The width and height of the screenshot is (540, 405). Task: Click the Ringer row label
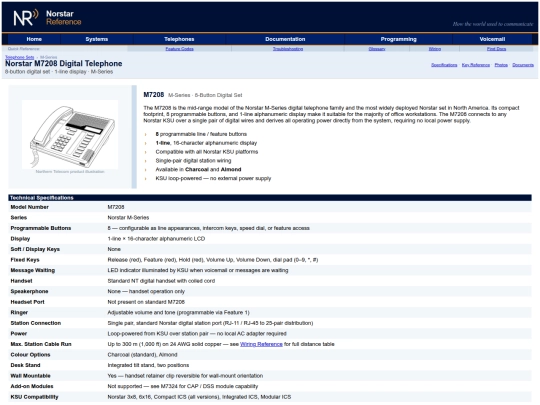pyautogui.click(x=19, y=312)
